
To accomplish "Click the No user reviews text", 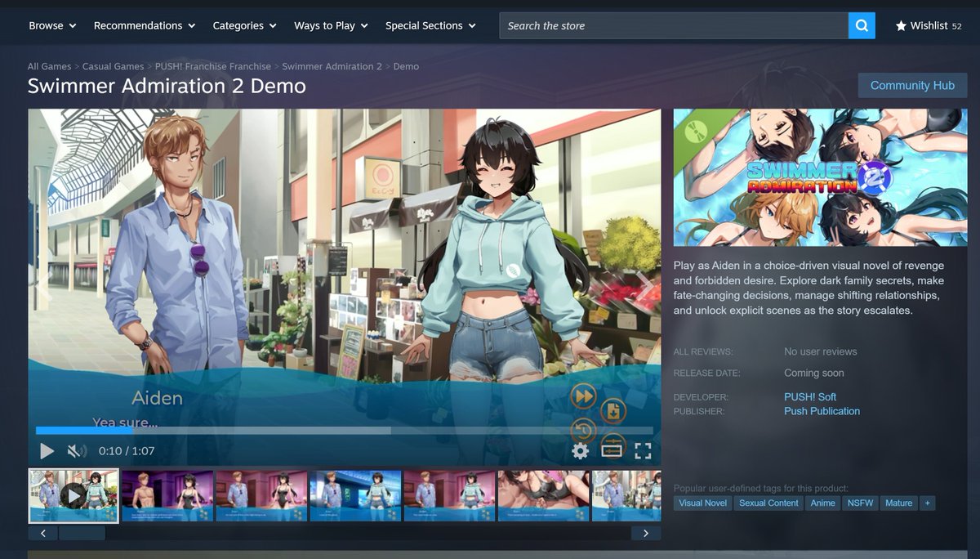I will pos(821,351).
